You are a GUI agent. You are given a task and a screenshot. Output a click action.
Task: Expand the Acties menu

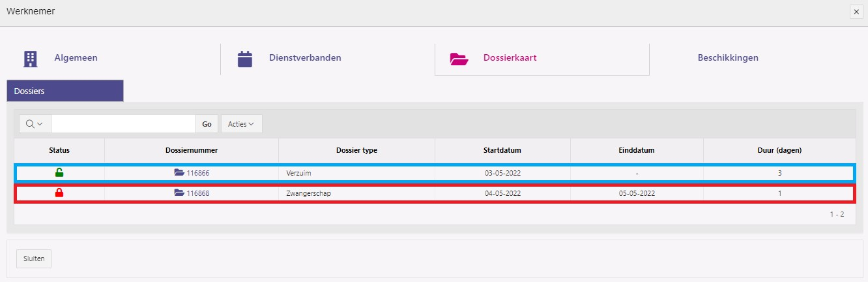[242, 124]
